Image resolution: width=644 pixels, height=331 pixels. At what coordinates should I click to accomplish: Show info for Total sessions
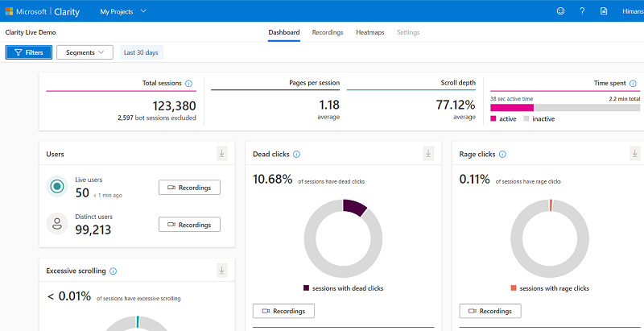188,83
